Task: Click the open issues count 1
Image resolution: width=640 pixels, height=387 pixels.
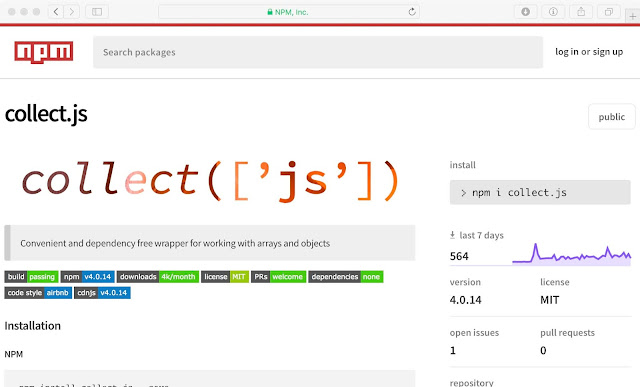Action: (453, 350)
